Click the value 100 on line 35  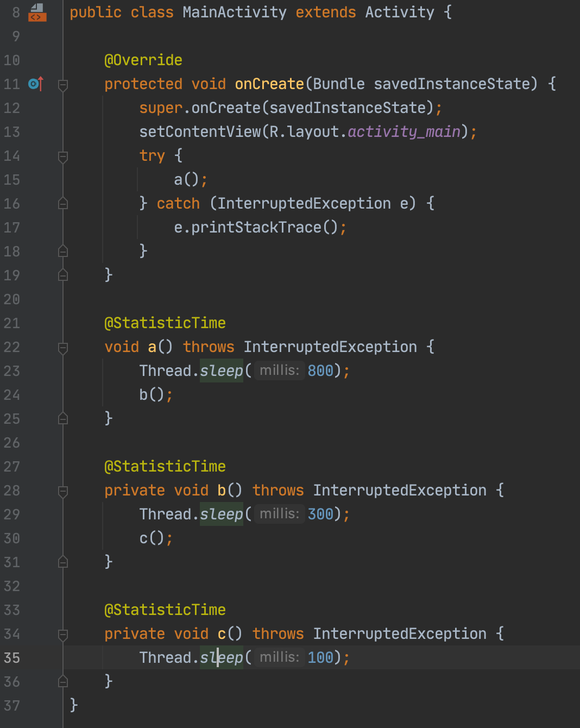320,657
